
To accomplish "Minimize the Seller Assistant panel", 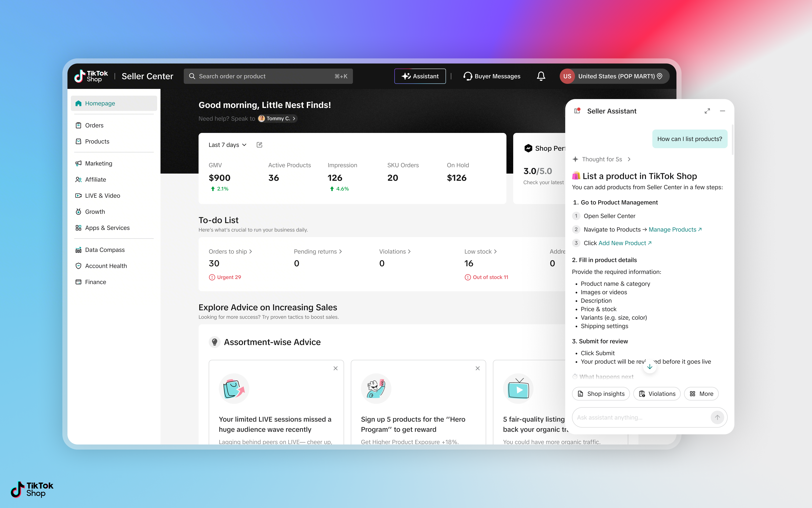I will pos(722,111).
